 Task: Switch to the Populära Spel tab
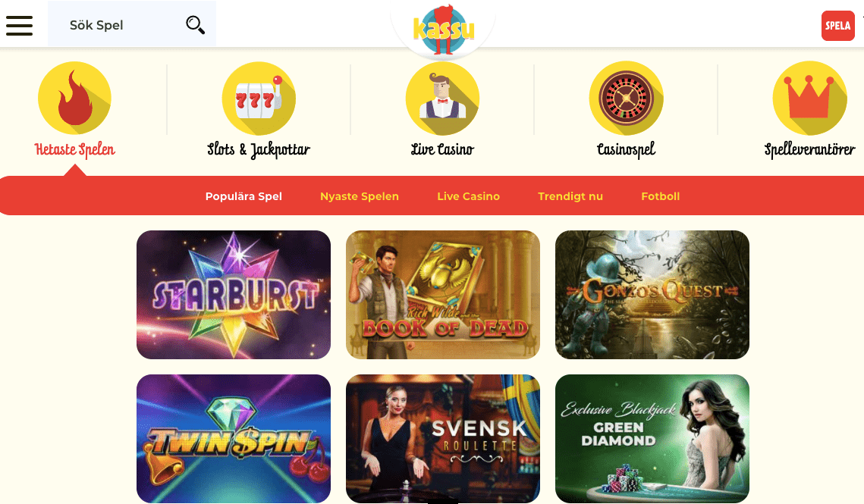tap(243, 196)
